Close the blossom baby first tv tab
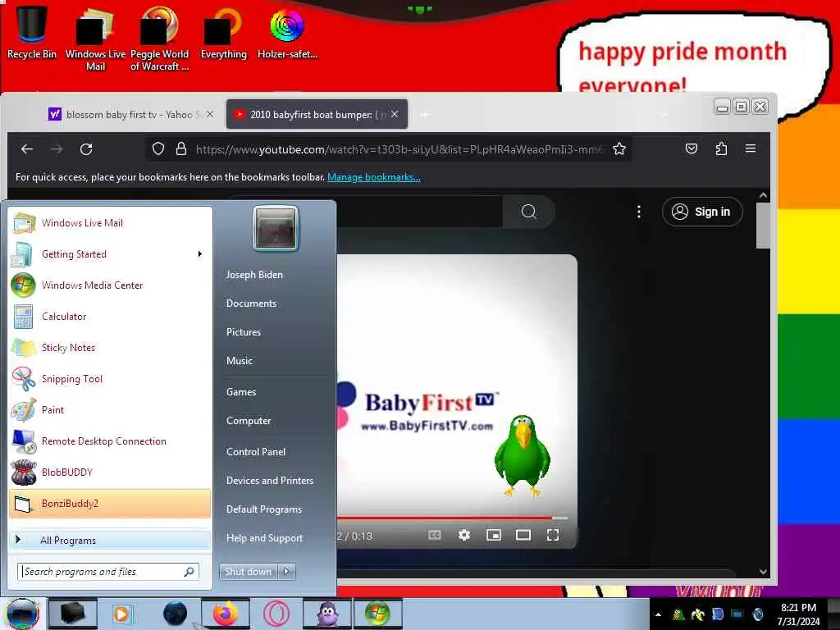Image resolution: width=840 pixels, height=630 pixels. pos(210,114)
